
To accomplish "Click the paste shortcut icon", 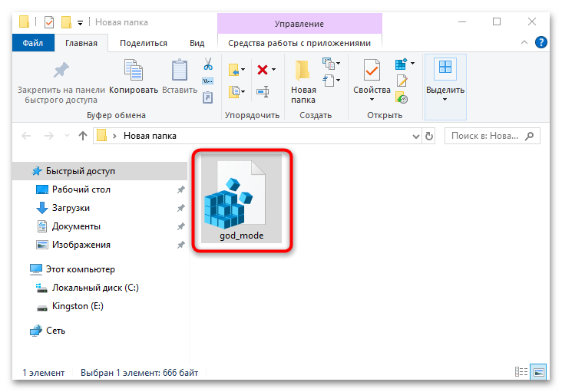I will (208, 97).
